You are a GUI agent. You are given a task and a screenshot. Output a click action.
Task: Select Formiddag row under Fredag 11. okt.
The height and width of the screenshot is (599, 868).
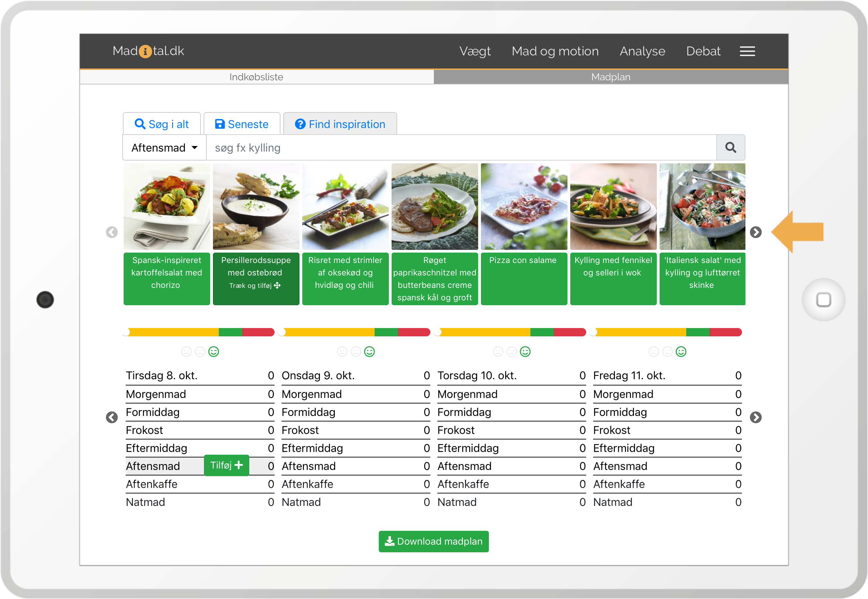coord(668,412)
